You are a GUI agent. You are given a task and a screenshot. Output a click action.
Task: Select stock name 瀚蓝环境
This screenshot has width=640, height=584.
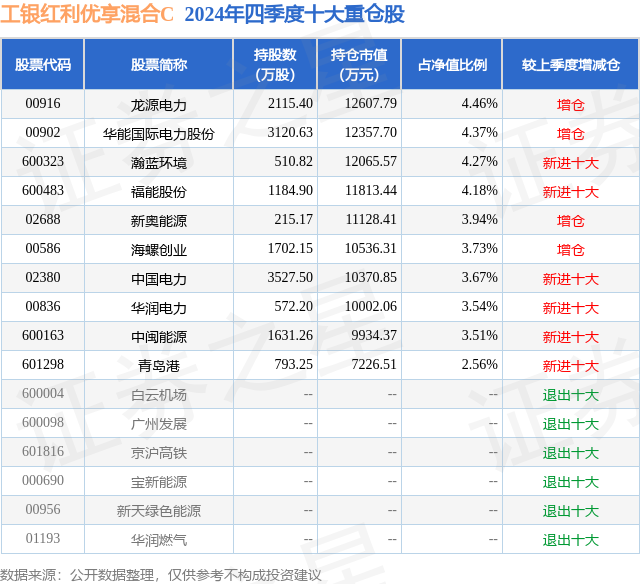[x=159, y=163]
